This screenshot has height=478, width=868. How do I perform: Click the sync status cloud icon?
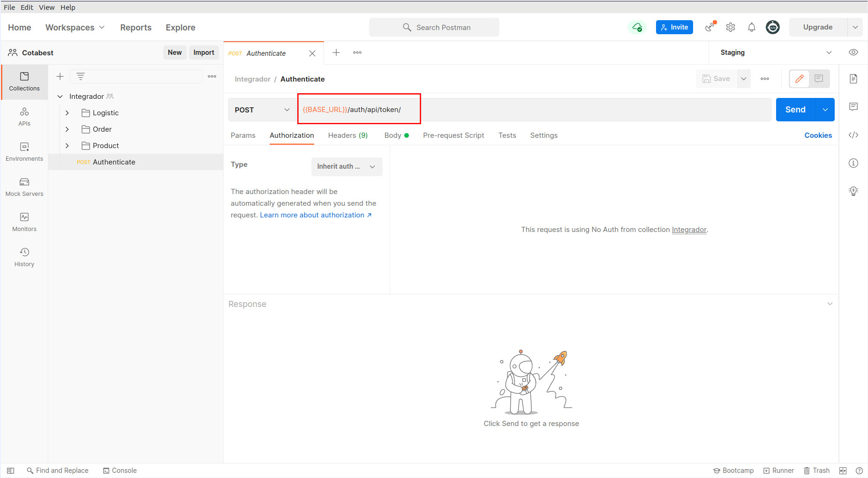pyautogui.click(x=637, y=27)
